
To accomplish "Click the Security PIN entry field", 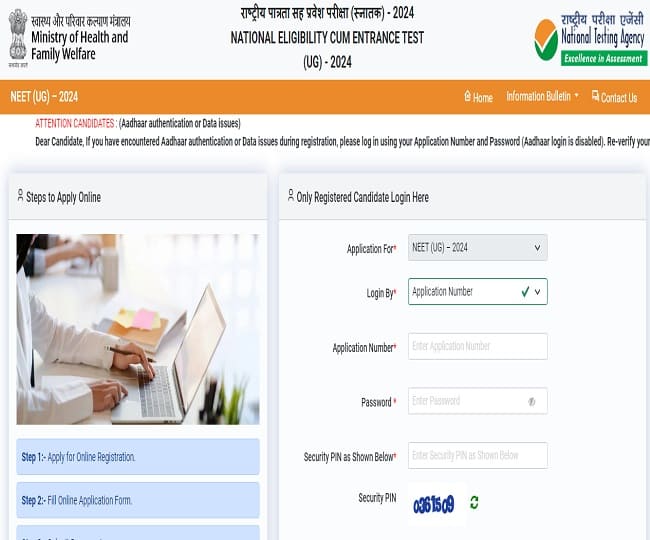I will [x=478, y=455].
